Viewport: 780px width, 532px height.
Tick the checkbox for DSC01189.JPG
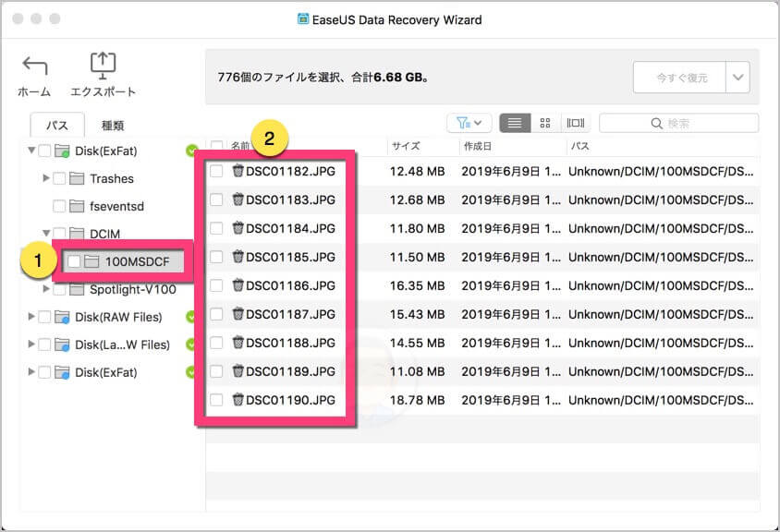click(216, 371)
